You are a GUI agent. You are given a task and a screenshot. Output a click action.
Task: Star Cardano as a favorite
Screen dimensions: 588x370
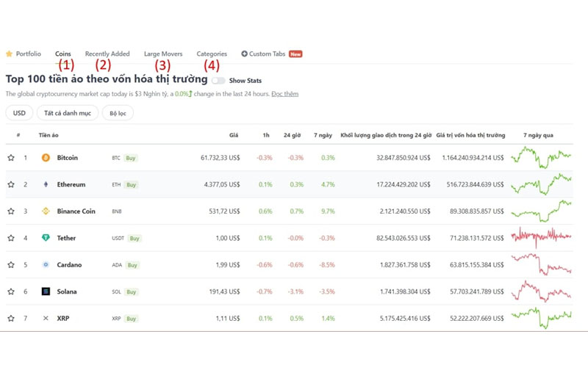(x=11, y=265)
